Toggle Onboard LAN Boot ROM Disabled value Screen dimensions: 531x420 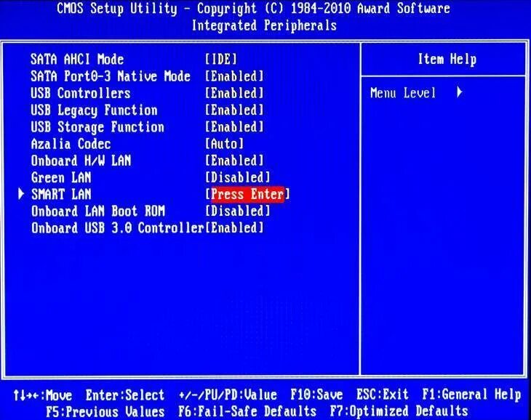tap(237, 211)
